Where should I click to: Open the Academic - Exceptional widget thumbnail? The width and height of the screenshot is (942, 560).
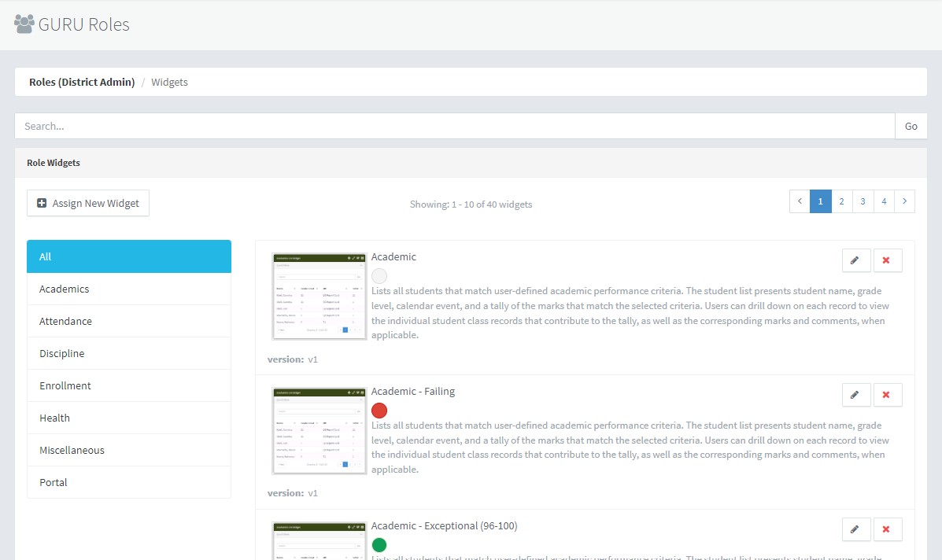pyautogui.click(x=319, y=541)
